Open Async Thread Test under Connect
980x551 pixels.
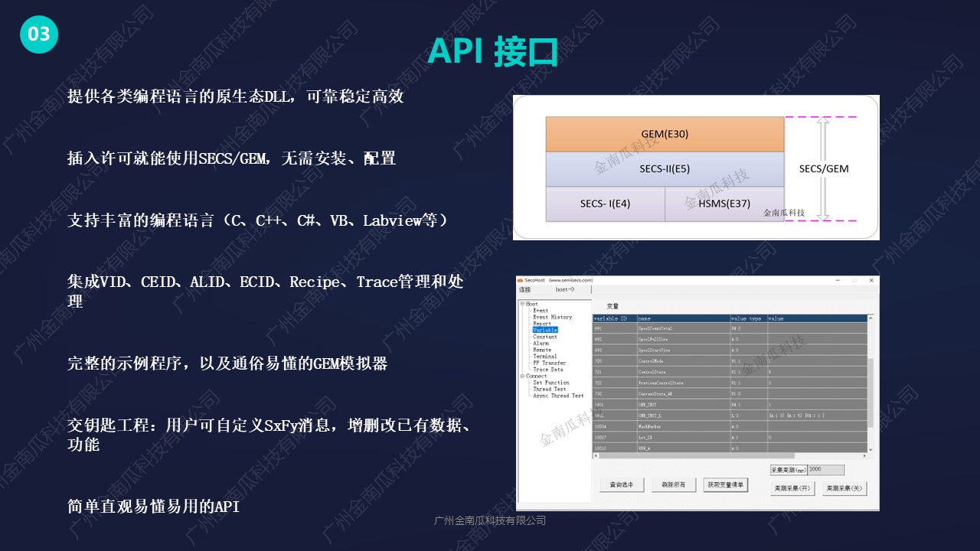click(558, 396)
